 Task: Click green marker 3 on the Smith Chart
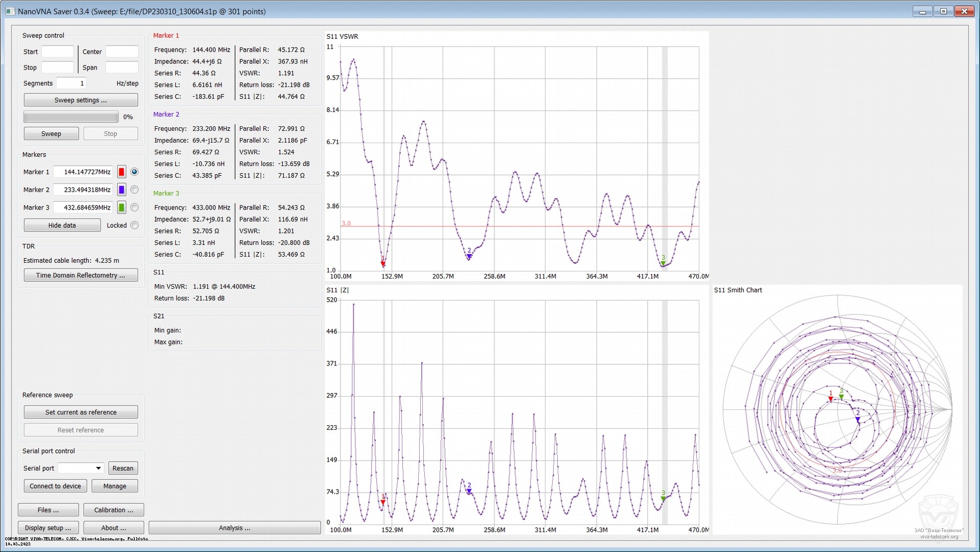pos(841,397)
